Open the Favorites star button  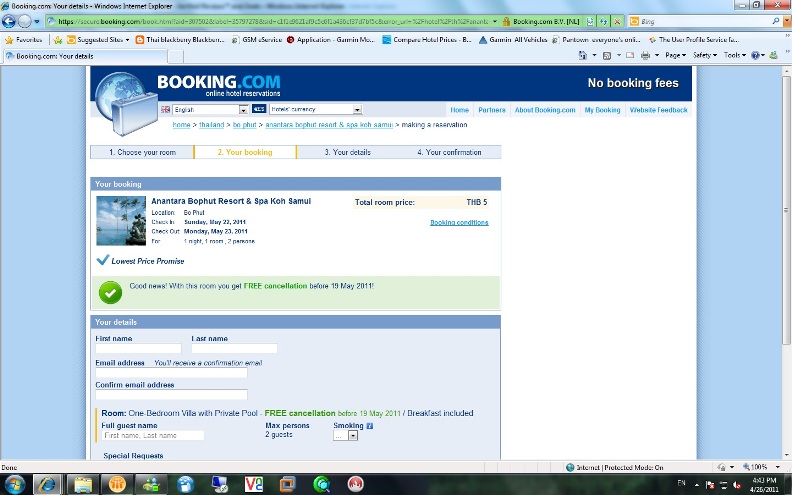(x=23, y=39)
